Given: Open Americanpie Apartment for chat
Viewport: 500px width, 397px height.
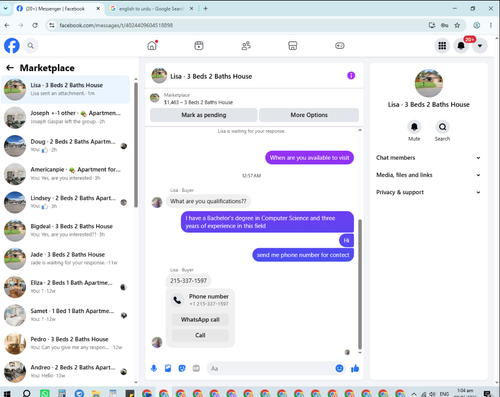Looking at the screenshot, I should pyautogui.click(x=66, y=174).
